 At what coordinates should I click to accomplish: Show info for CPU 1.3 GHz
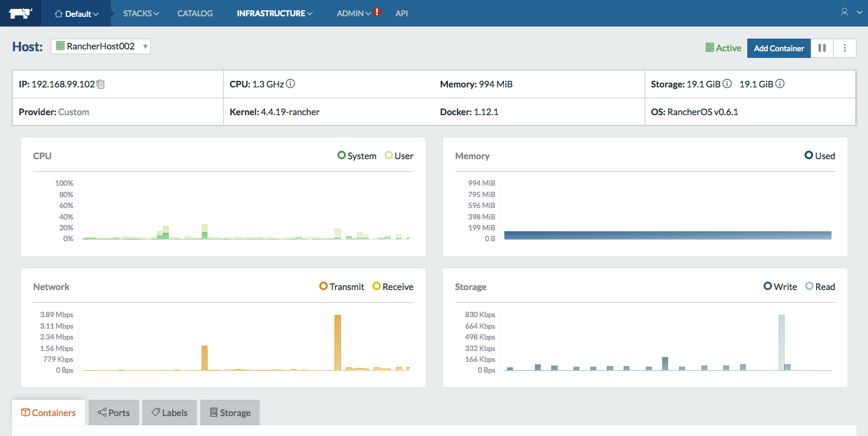[290, 84]
